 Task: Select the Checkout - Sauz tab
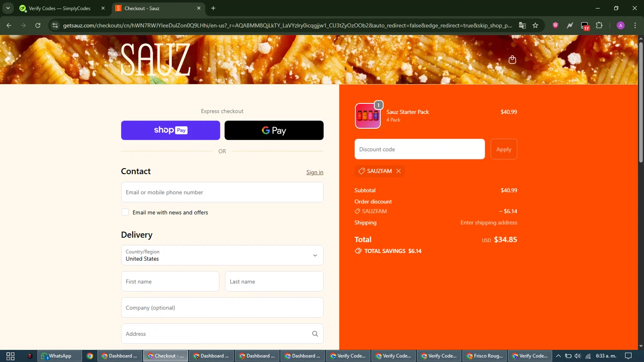pyautogui.click(x=158, y=8)
